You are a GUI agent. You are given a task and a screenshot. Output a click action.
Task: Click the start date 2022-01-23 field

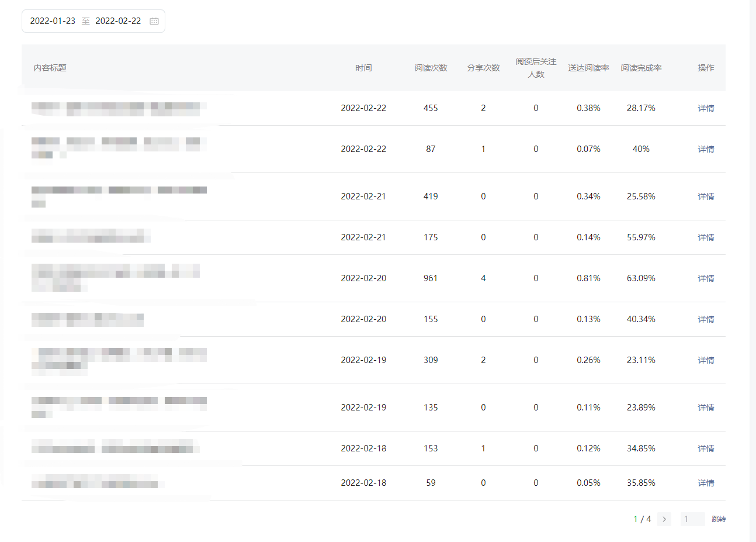point(53,21)
